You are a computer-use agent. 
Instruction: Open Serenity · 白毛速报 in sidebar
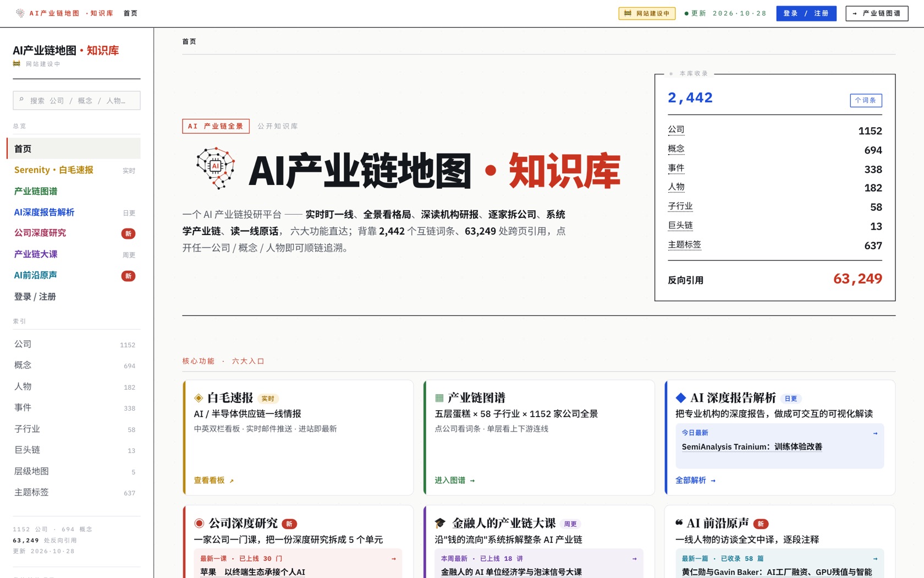click(74, 170)
